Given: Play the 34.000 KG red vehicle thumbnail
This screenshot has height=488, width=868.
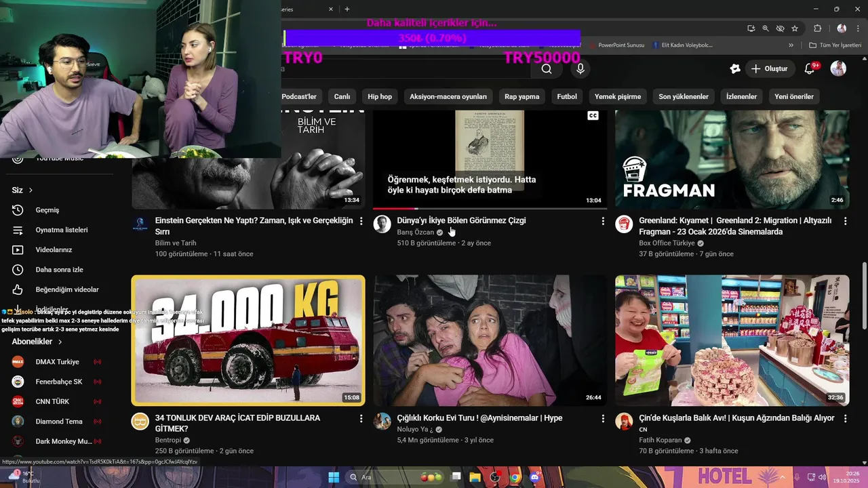Looking at the screenshot, I should [248, 340].
